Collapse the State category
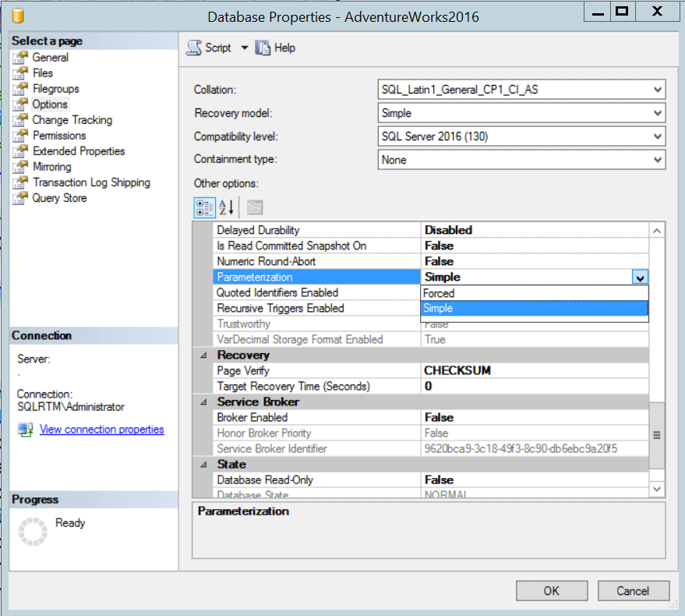 tap(203, 464)
